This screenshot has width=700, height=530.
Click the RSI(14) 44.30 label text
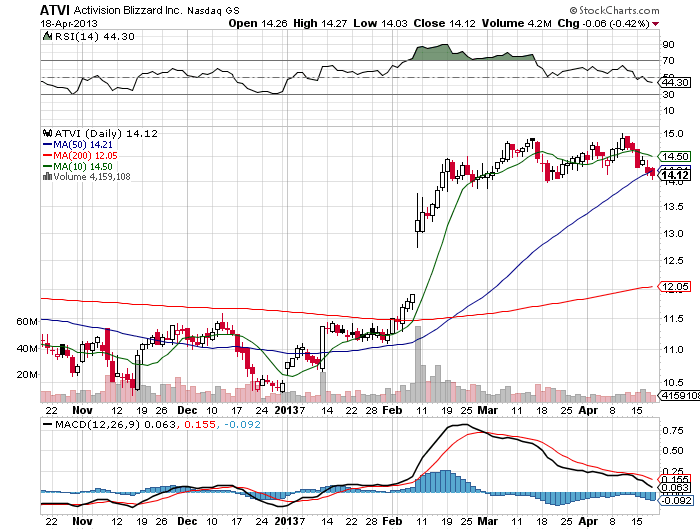pos(95,37)
